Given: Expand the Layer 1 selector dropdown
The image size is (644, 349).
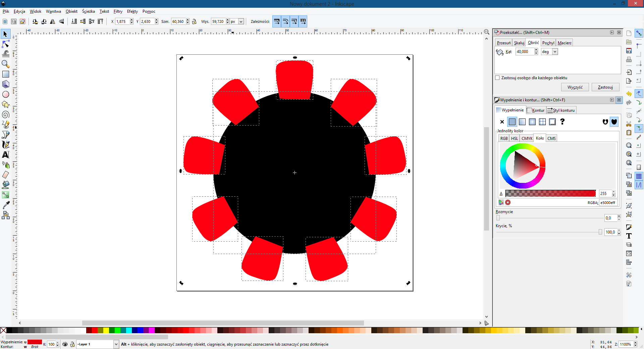Looking at the screenshot, I should (116, 344).
